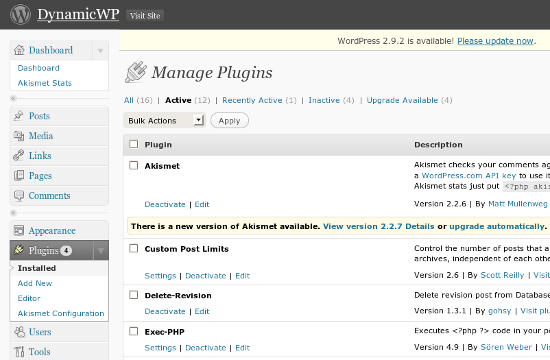Image resolution: width=550 pixels, height=360 pixels.
Task: Open Scott Reilly author link
Action: pyautogui.click(x=502, y=275)
